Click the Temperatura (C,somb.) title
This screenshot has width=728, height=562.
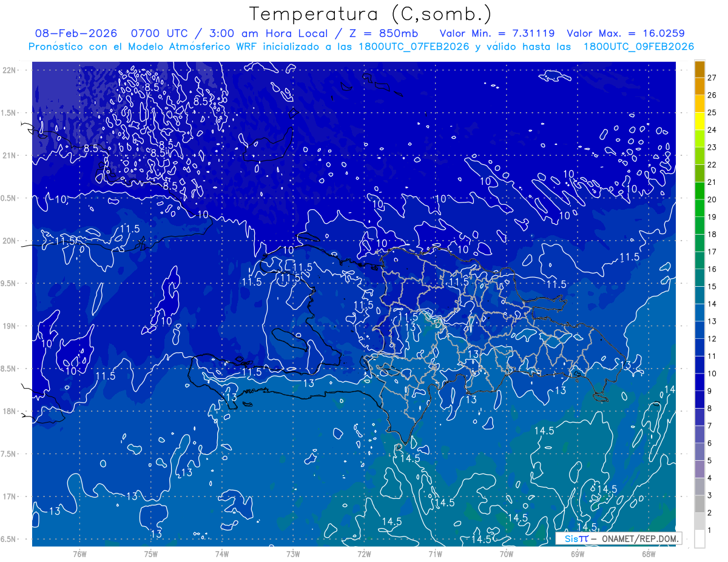pos(370,14)
